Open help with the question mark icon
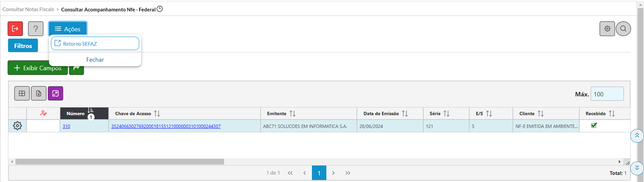644x182 pixels. point(36,29)
